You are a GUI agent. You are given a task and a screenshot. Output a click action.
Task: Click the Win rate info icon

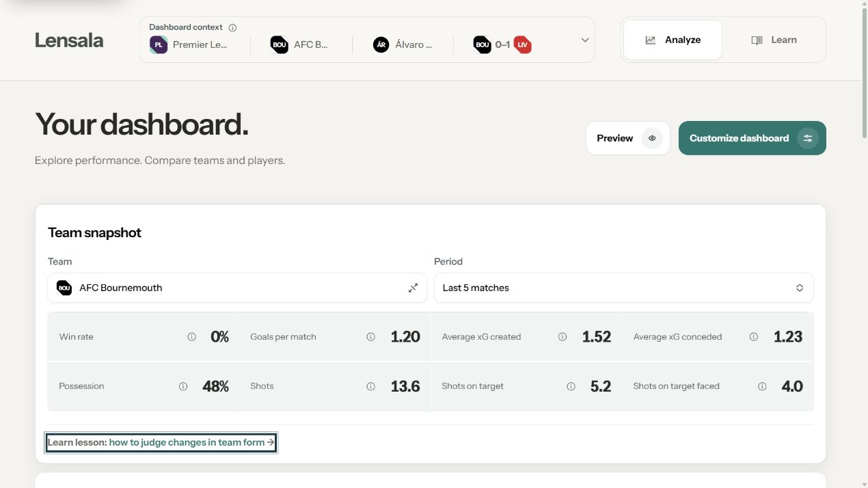[191, 337]
